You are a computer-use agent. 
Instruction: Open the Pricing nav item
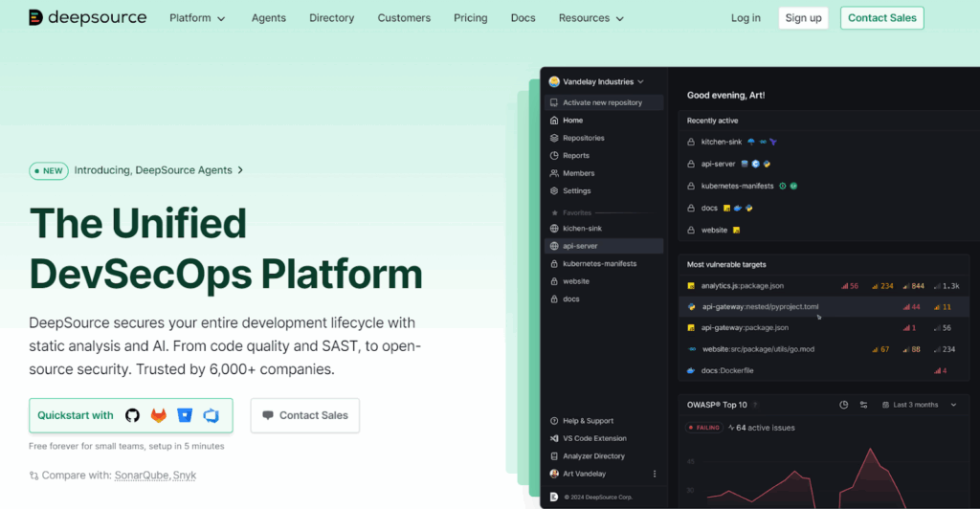(x=471, y=18)
